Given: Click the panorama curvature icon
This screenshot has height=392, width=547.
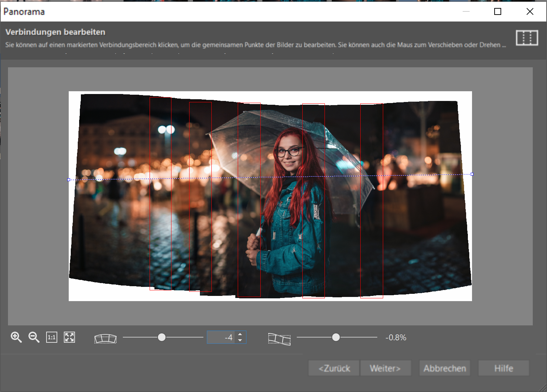Looking at the screenshot, I should [106, 339].
